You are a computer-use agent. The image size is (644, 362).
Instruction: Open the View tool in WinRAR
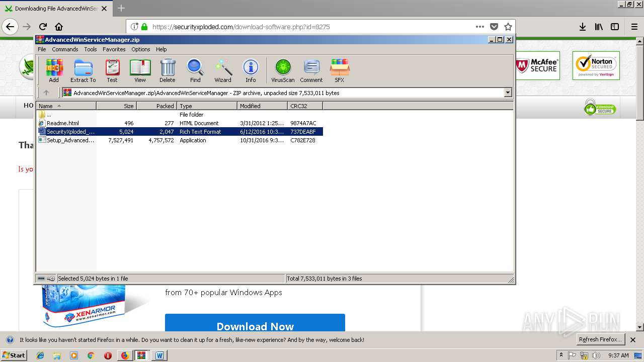140,70
